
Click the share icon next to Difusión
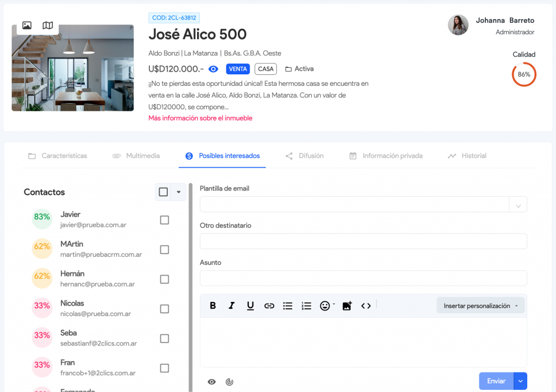tap(289, 156)
